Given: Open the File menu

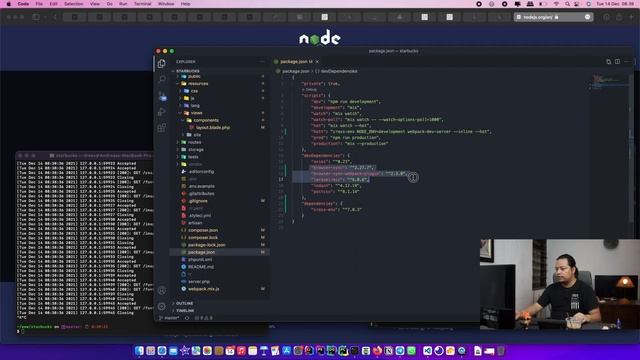Looking at the screenshot, I should [39, 4].
